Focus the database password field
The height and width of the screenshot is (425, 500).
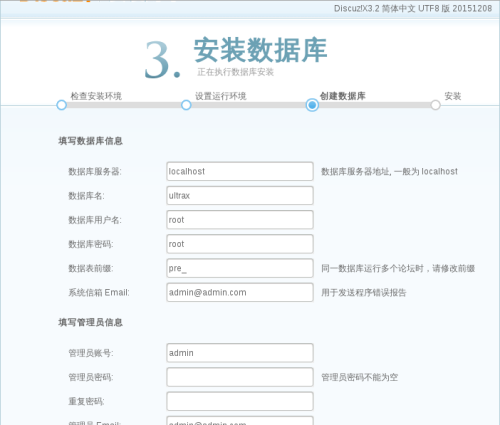click(240, 244)
